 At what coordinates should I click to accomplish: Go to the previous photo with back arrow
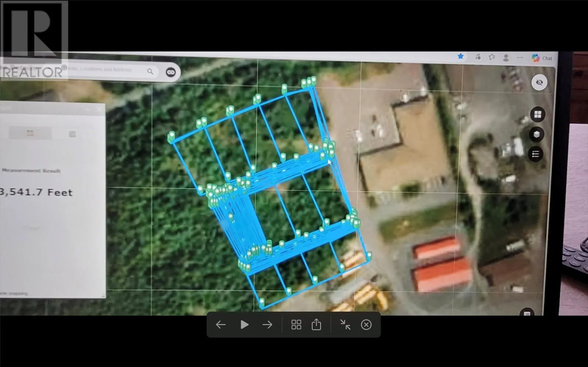(220, 325)
